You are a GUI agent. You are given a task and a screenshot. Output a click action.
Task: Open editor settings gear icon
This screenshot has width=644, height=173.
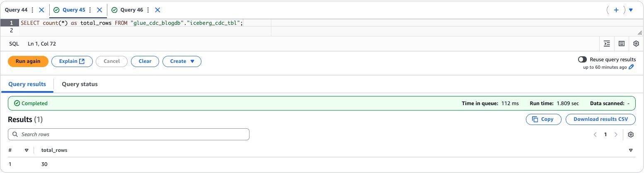tap(636, 43)
